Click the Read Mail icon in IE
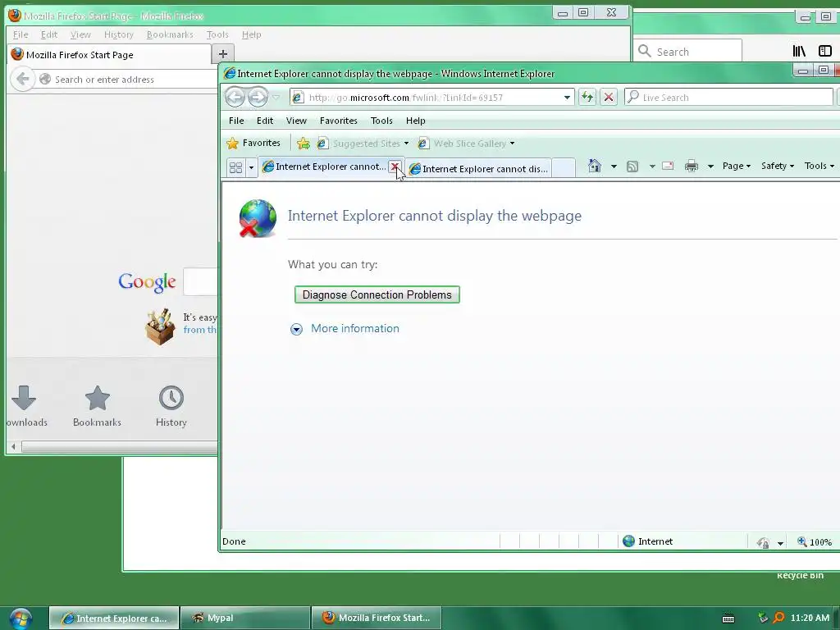The height and width of the screenshot is (630, 840). coord(668,166)
